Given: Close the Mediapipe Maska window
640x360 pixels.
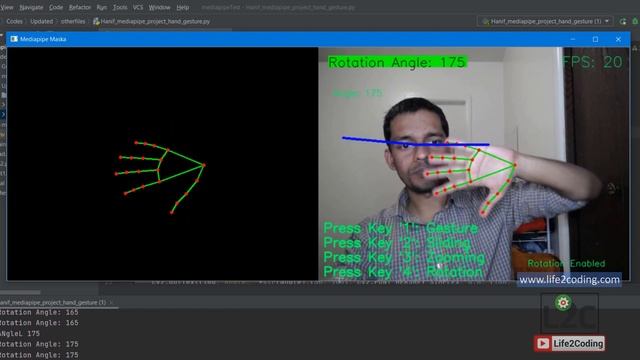Looking at the screenshot, I should point(618,39).
